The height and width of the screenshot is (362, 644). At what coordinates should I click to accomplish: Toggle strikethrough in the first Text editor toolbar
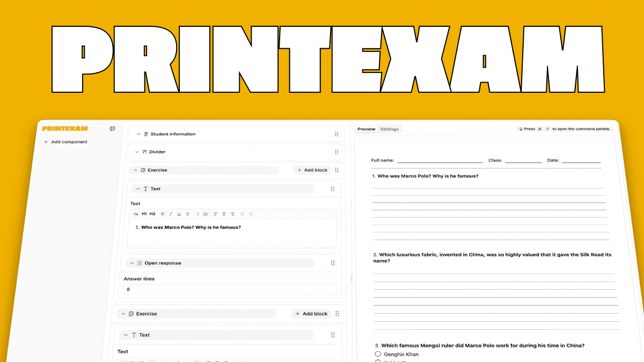click(187, 214)
